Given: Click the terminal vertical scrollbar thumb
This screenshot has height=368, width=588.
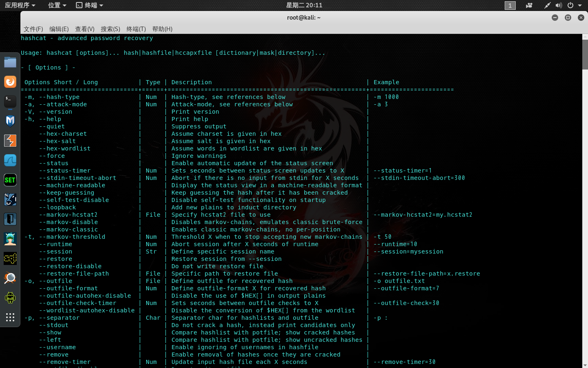Looking at the screenshot, I should 585,54.
